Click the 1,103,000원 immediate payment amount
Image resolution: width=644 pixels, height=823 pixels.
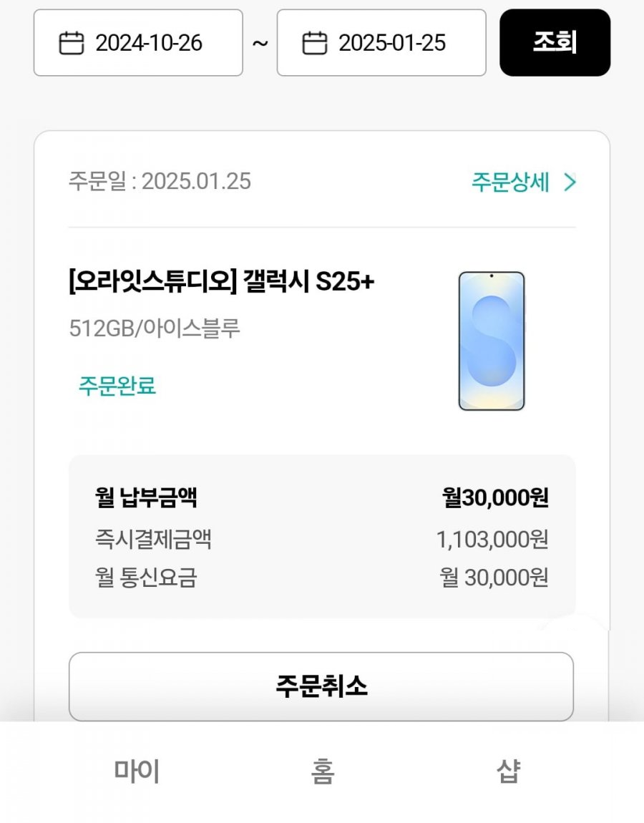tap(492, 540)
